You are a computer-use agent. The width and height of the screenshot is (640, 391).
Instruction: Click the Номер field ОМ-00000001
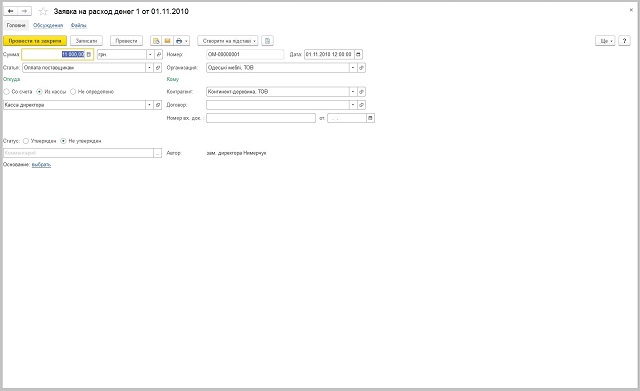[245, 54]
